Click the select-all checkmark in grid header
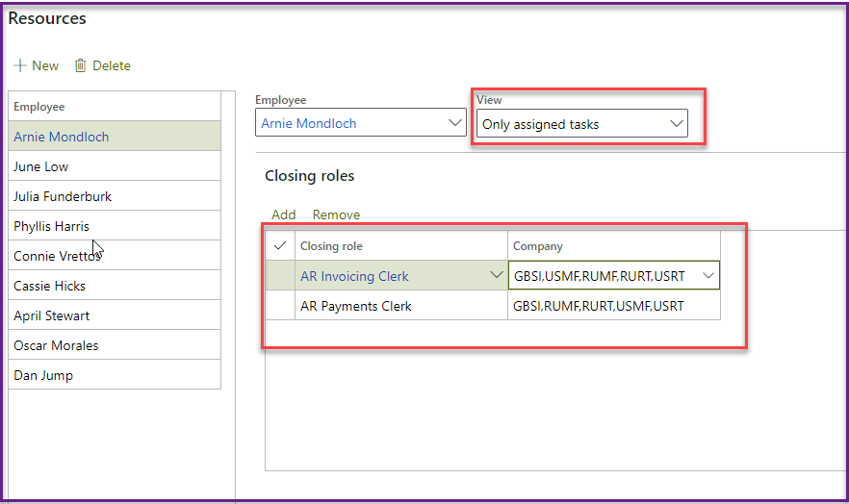Viewport: 849px width, 504px height. coord(280,246)
